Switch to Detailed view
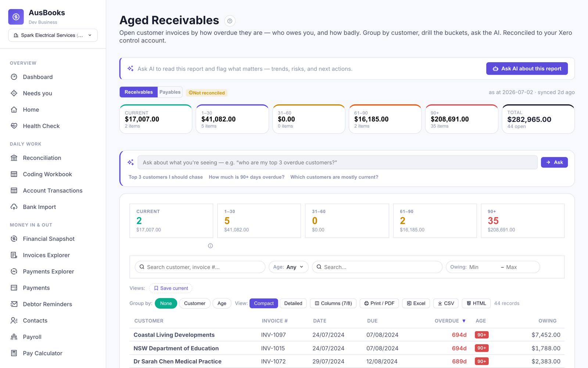This screenshot has width=588, height=368. [293, 303]
